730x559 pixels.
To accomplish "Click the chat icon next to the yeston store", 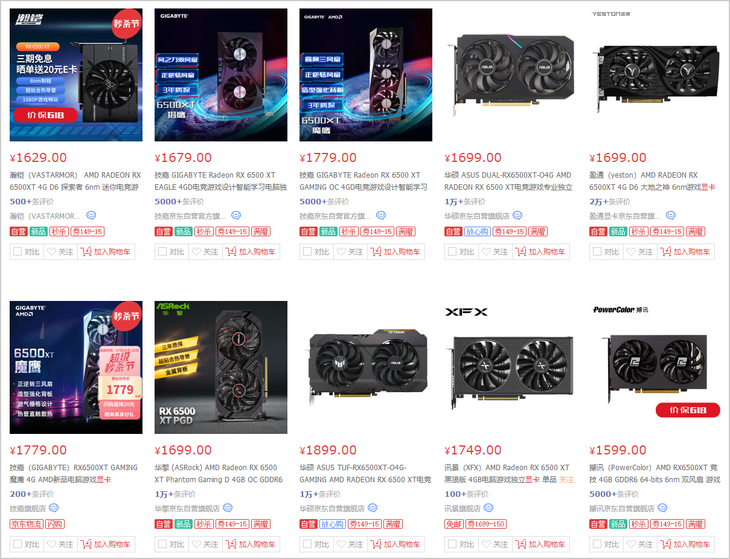I will [671, 216].
